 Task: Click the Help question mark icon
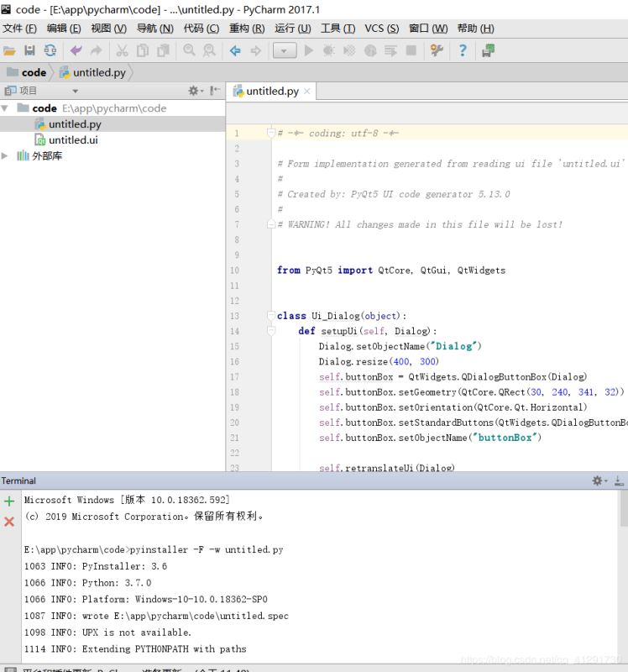(462, 51)
